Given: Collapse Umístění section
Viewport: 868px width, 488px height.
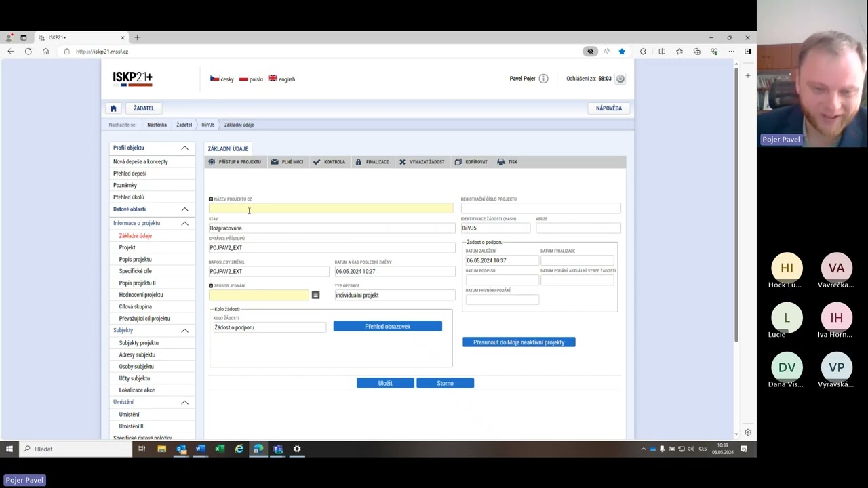Looking at the screenshot, I should tap(184, 402).
